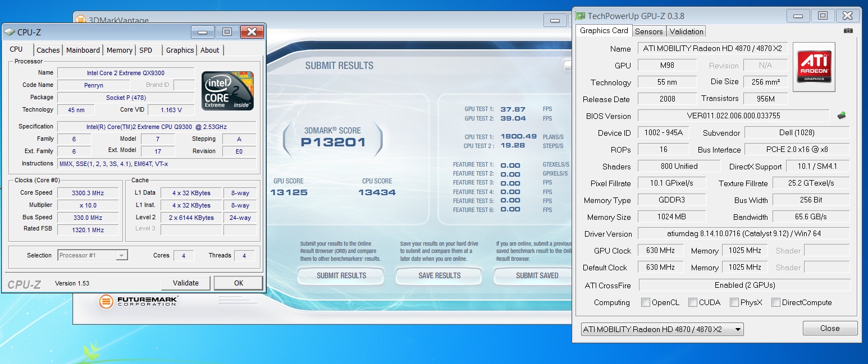Click the Driver Version field in GPU-Z
Image resolution: width=868 pixels, height=364 pixels.
point(744,234)
